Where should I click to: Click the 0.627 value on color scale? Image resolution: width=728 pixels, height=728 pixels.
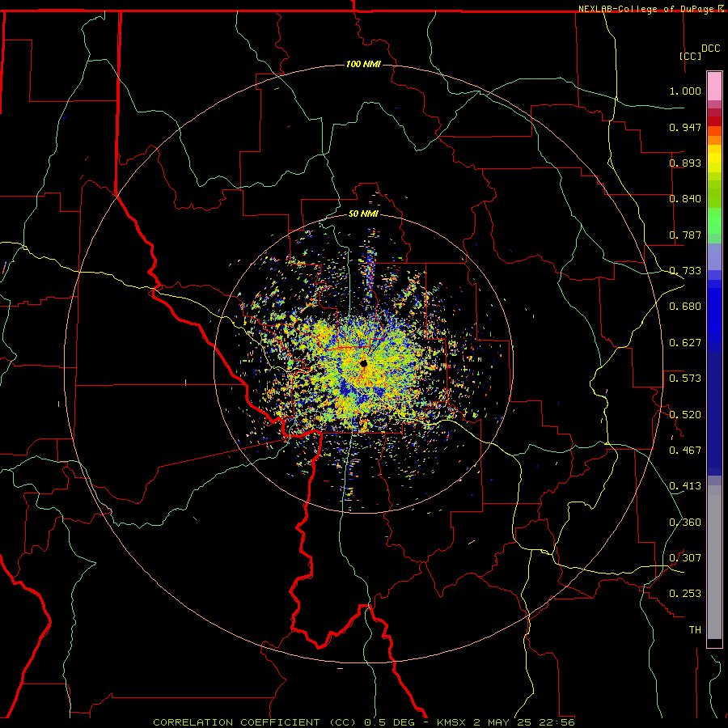tap(685, 343)
